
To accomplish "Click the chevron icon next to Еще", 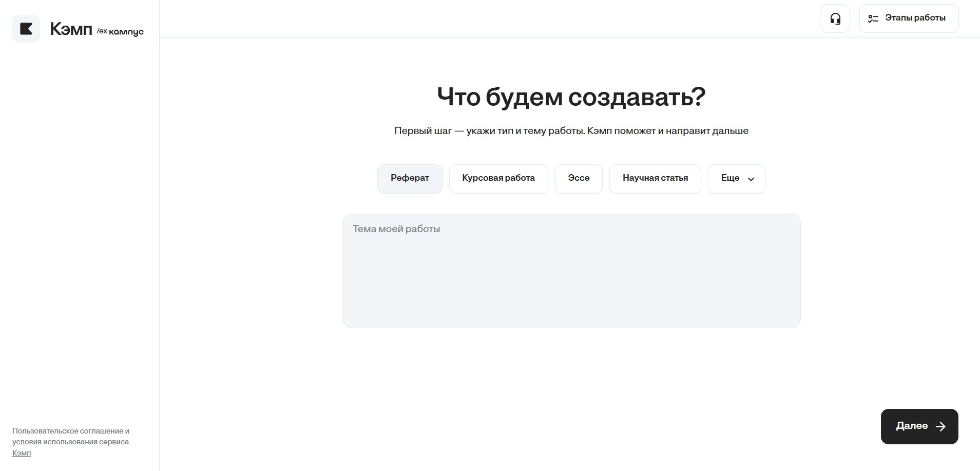I will pyautogui.click(x=751, y=179).
